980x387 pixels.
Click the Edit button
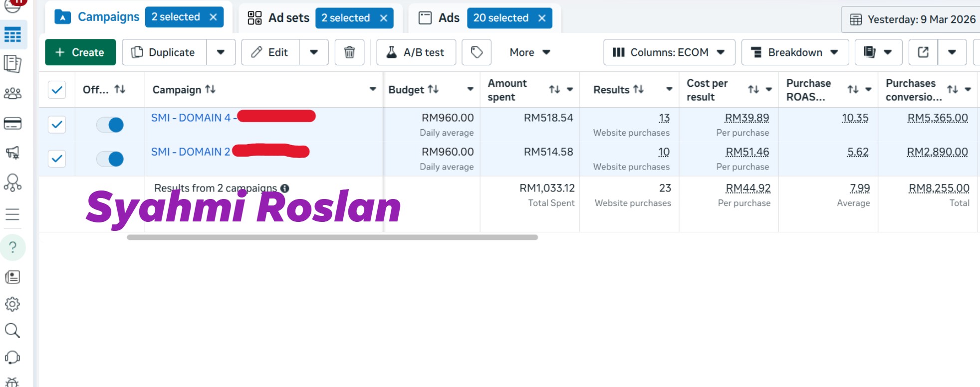point(270,52)
